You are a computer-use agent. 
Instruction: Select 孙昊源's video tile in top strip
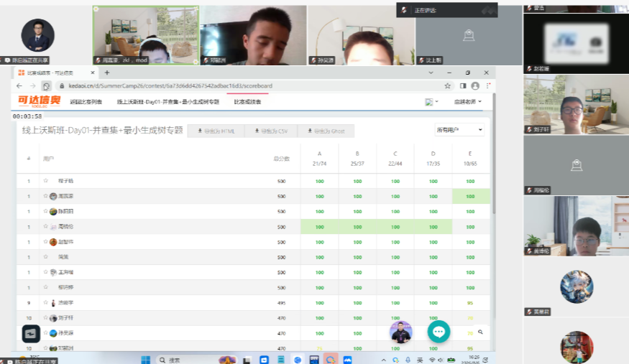point(361,35)
